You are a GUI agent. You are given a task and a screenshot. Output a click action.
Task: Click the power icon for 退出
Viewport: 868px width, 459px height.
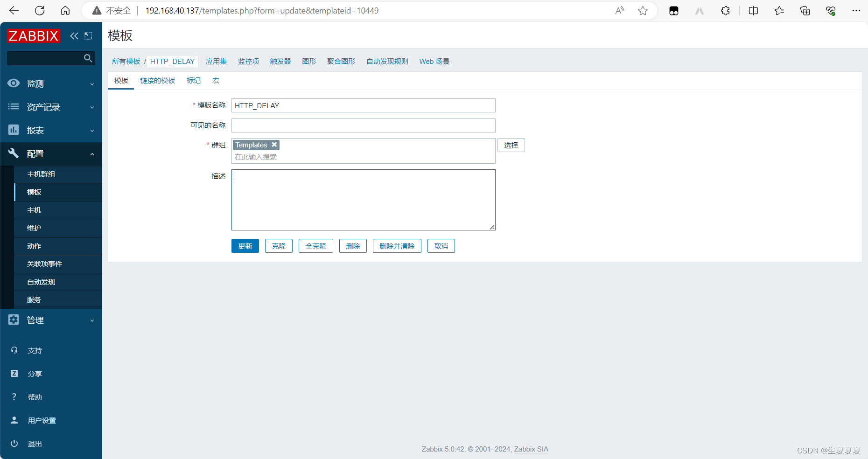coord(14,443)
